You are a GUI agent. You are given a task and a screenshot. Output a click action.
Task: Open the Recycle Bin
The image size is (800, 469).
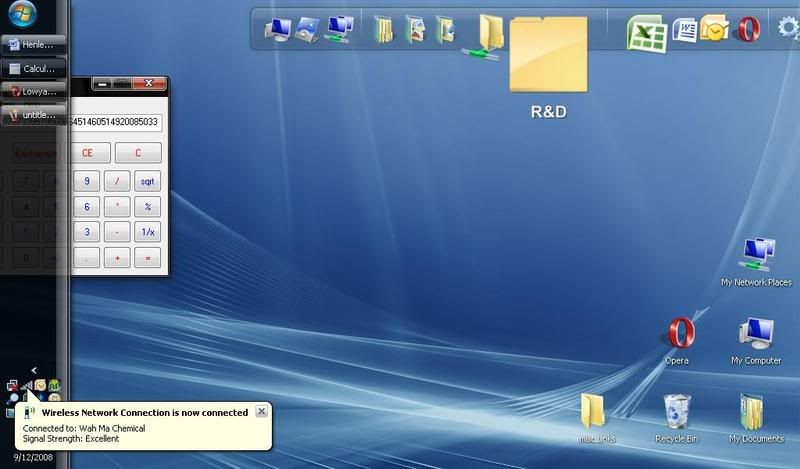677,411
